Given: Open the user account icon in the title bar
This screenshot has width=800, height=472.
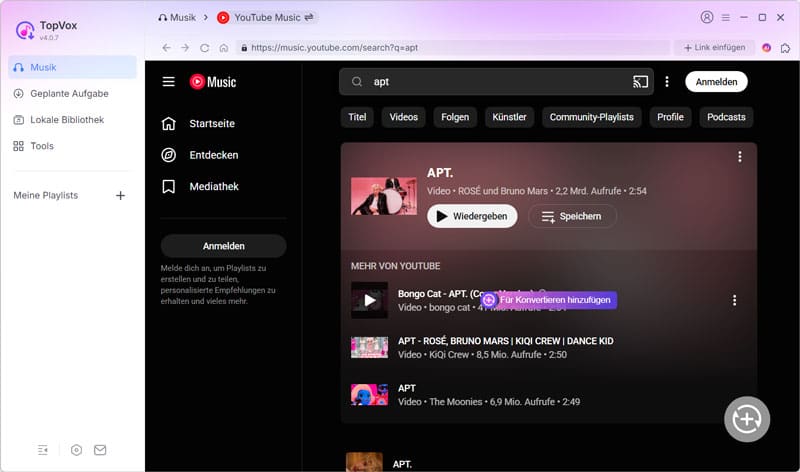Looking at the screenshot, I should [708, 17].
